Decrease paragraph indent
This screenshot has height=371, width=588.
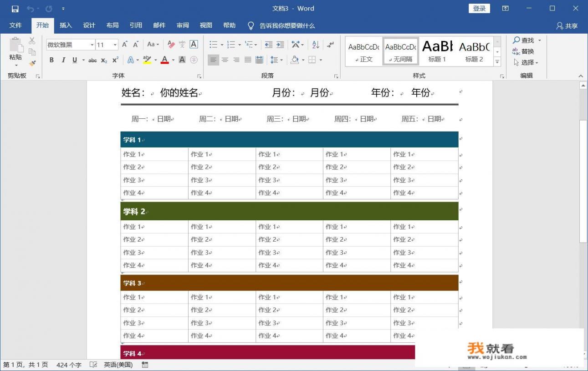click(269, 45)
